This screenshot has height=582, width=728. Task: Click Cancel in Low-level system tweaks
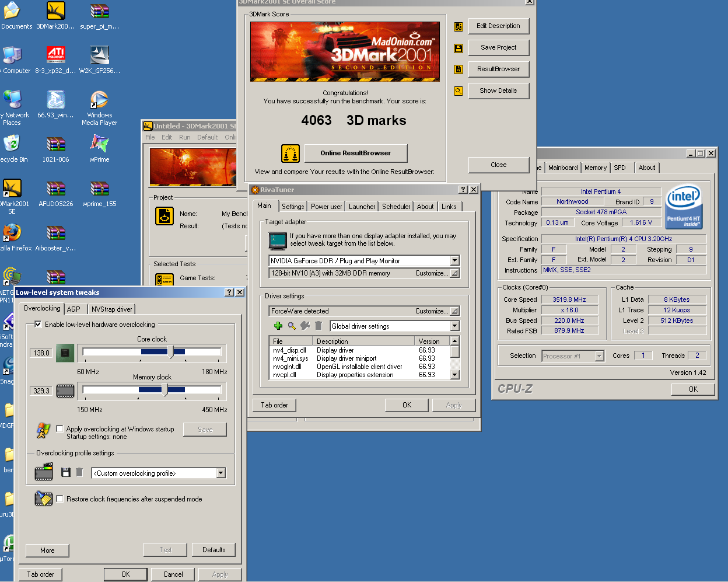pyautogui.click(x=173, y=574)
